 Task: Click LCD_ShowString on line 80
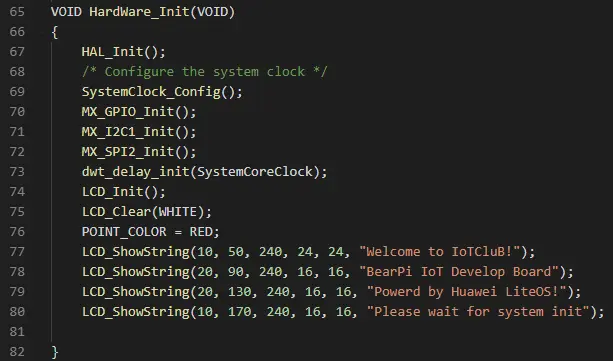coord(135,312)
